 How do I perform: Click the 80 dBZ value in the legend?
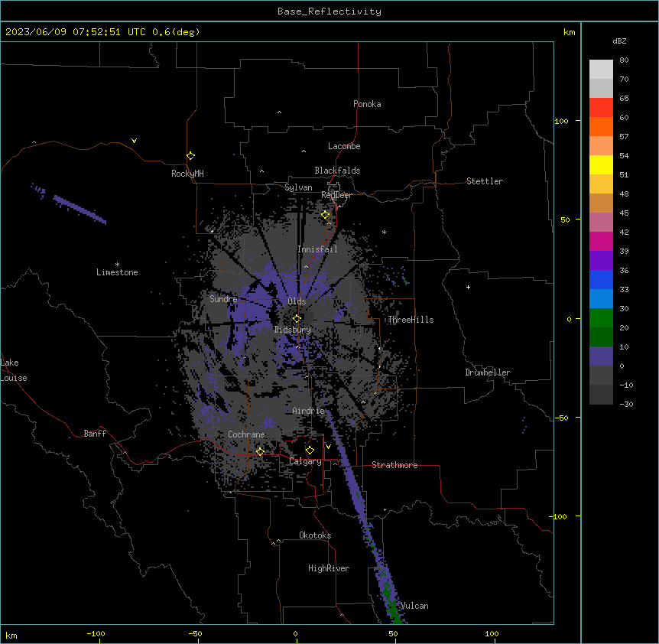624,60
